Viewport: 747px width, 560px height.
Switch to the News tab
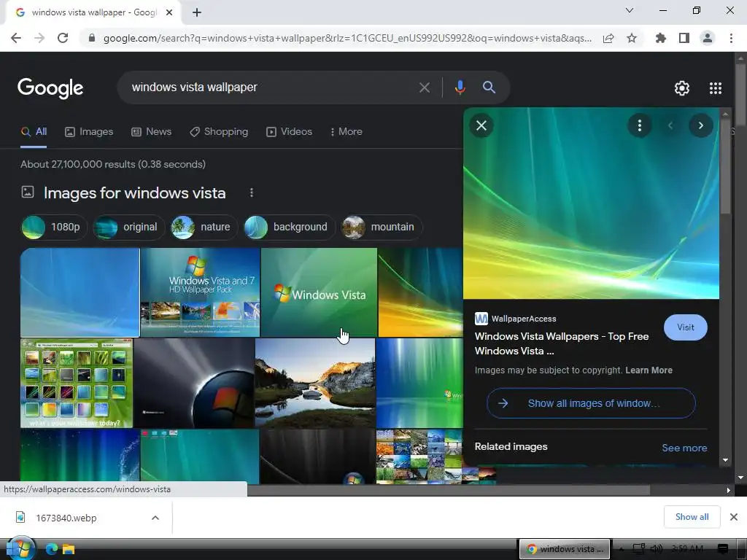coord(152,132)
